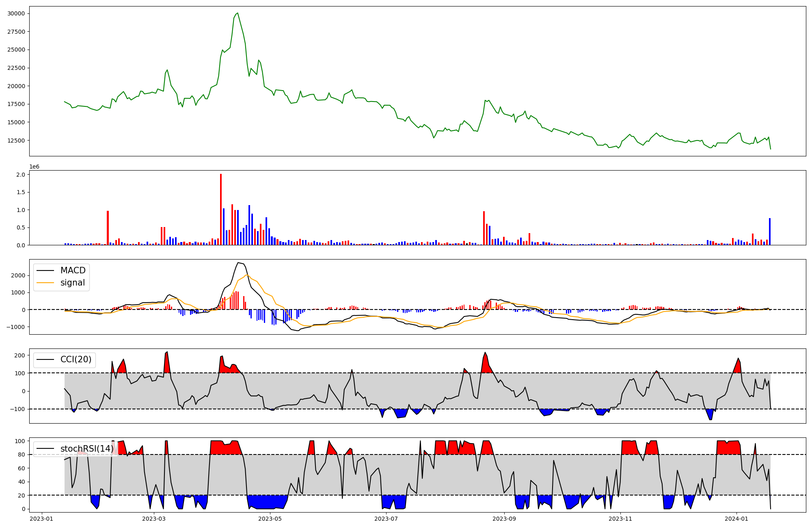Pick the 80 tick on stochRSI axis
The image size is (812, 528).
tap(22, 454)
